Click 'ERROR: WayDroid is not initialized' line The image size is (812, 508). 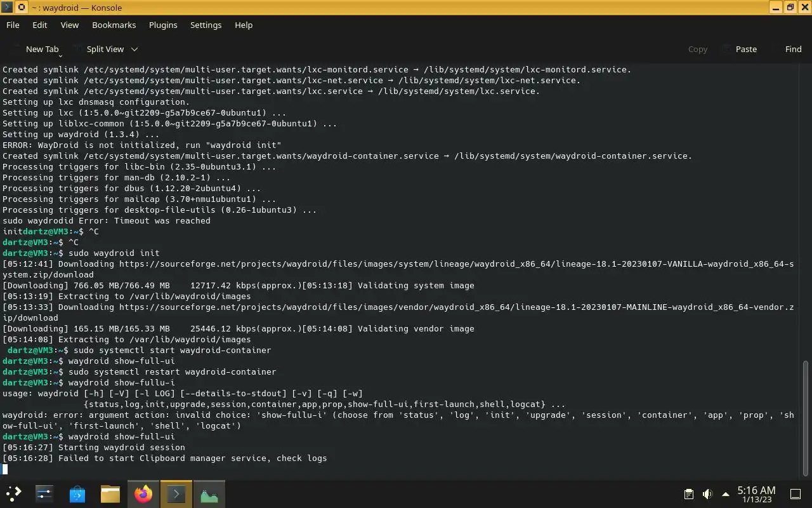(x=142, y=145)
